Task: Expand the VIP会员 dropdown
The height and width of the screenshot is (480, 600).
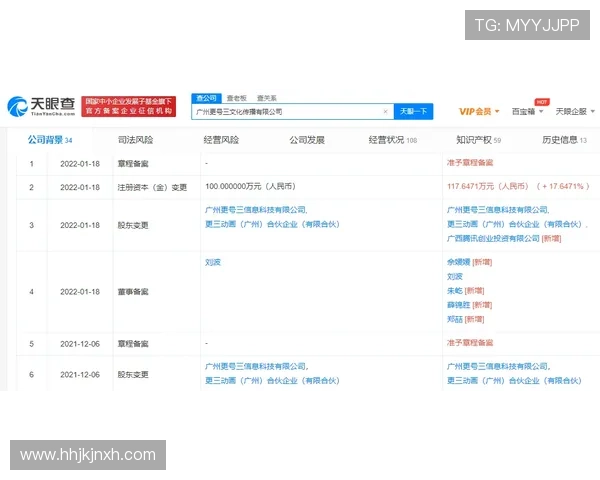Action: [479, 111]
